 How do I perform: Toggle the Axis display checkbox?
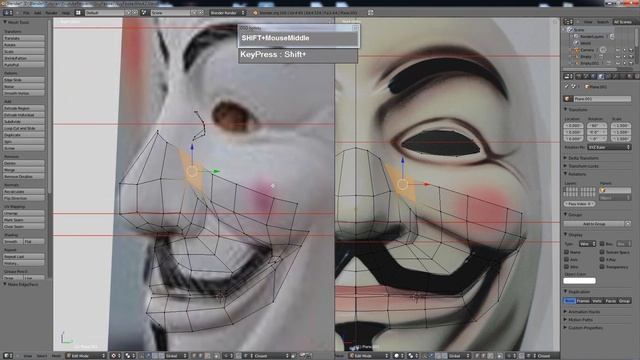click(567, 260)
